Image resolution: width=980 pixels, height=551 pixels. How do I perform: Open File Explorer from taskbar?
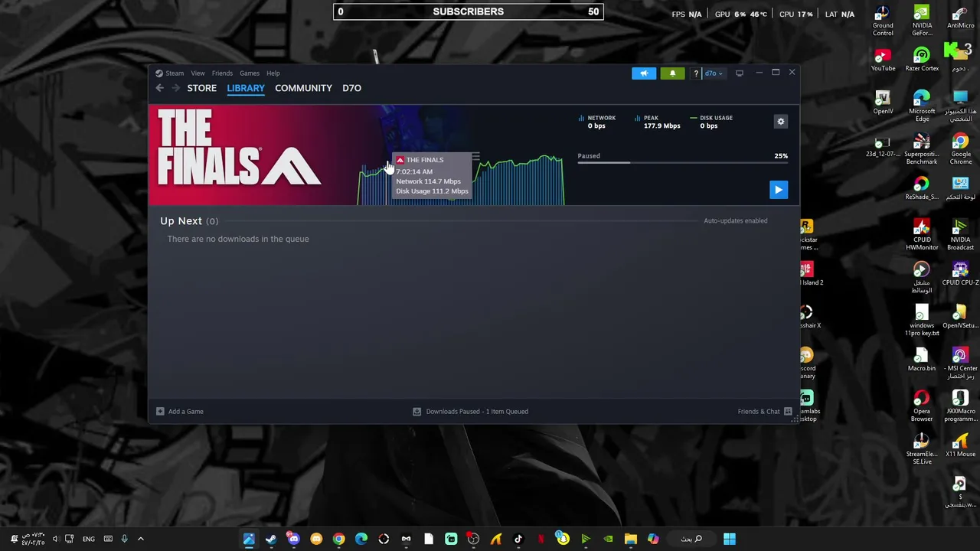tap(631, 539)
